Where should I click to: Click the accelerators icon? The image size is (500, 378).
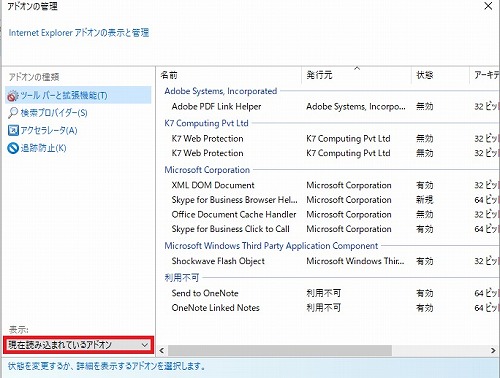(13, 130)
